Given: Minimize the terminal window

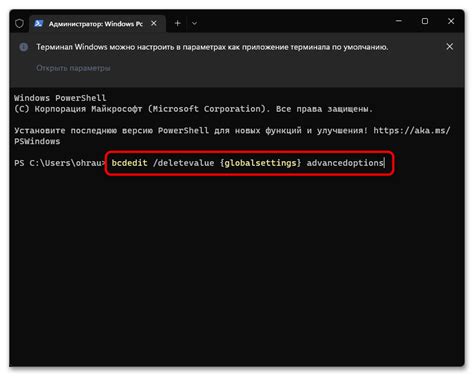Looking at the screenshot, I should pyautogui.click(x=399, y=21).
